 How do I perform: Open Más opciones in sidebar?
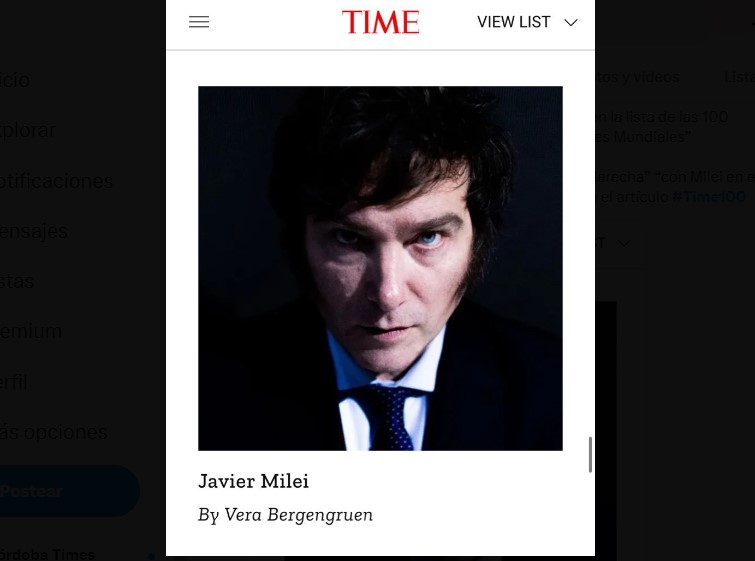pos(53,432)
